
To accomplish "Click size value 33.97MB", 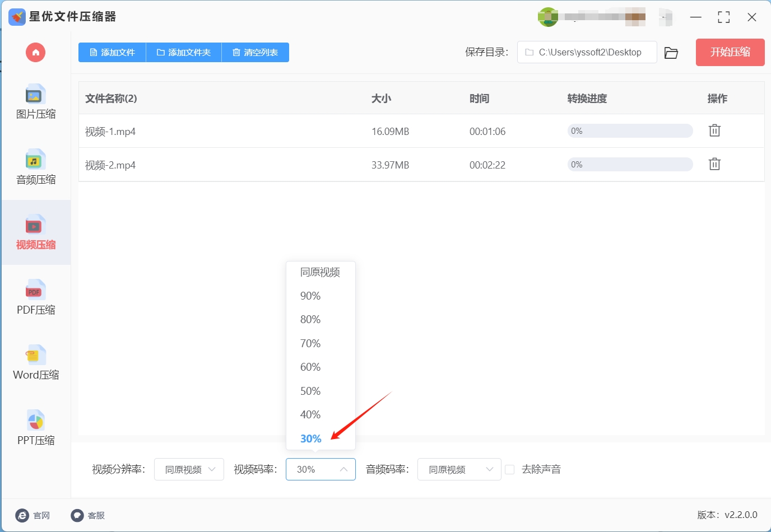I will coord(390,165).
